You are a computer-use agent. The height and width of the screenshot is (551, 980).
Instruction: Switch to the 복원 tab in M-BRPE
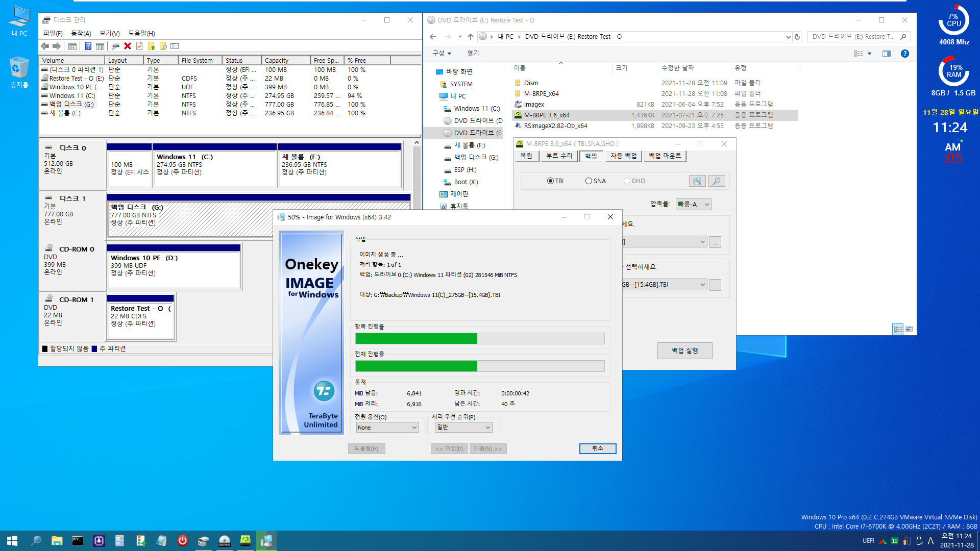526,156
